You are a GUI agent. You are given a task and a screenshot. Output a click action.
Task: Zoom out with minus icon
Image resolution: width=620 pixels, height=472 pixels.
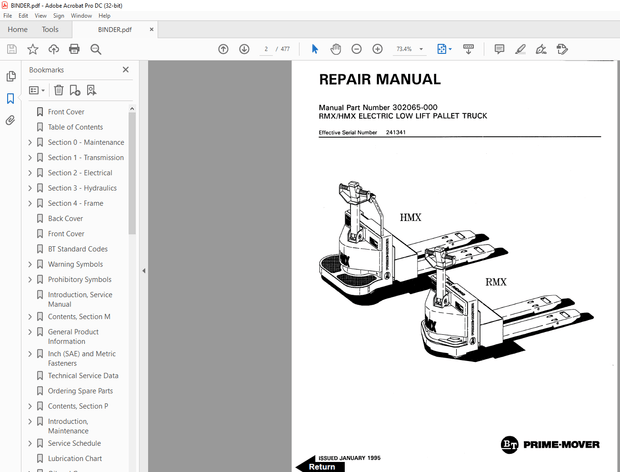click(x=357, y=49)
